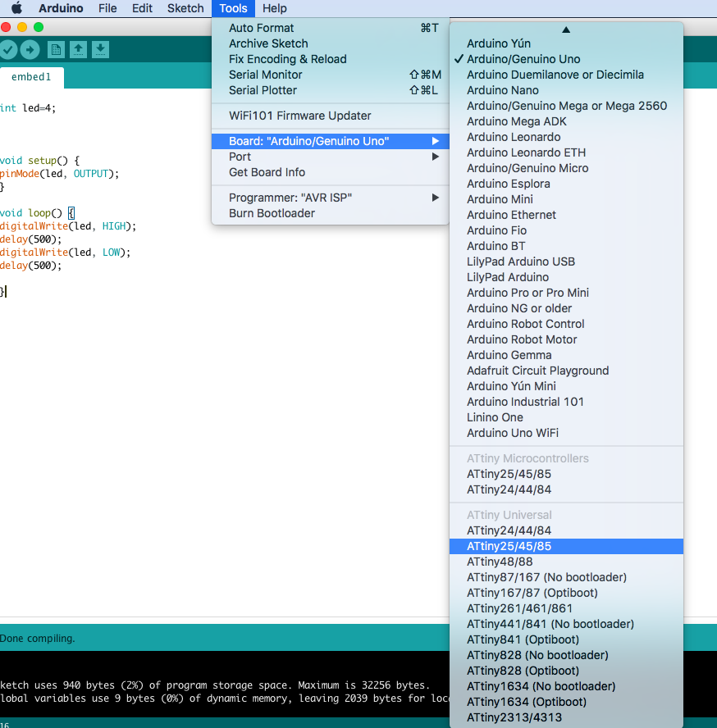The width and height of the screenshot is (717, 728).
Task: Select ATtiny48/88 board
Action: tap(566, 562)
